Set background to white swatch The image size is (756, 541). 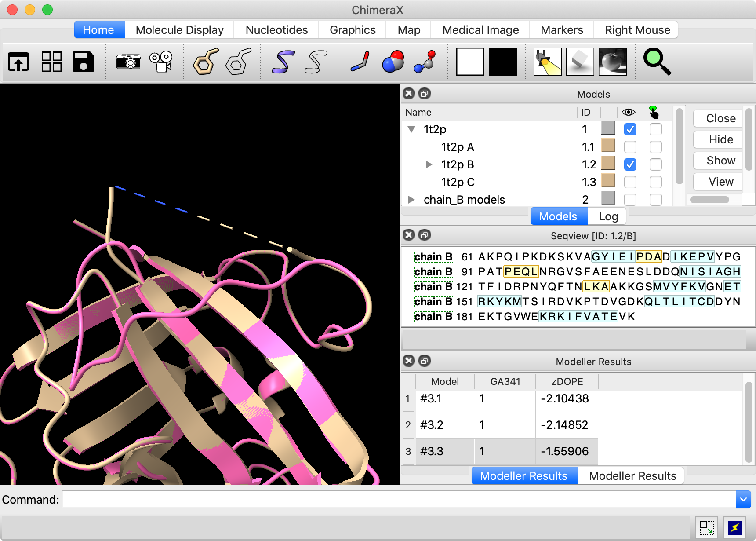tap(470, 62)
